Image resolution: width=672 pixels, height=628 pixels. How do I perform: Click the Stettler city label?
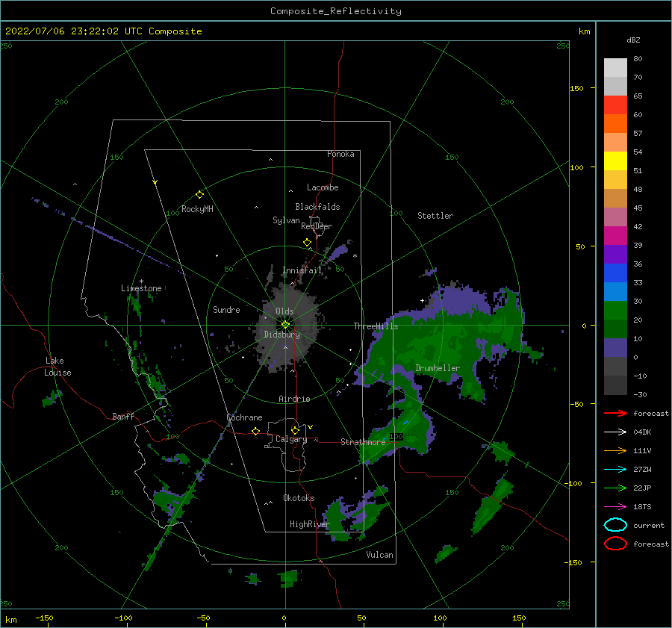pyautogui.click(x=435, y=216)
